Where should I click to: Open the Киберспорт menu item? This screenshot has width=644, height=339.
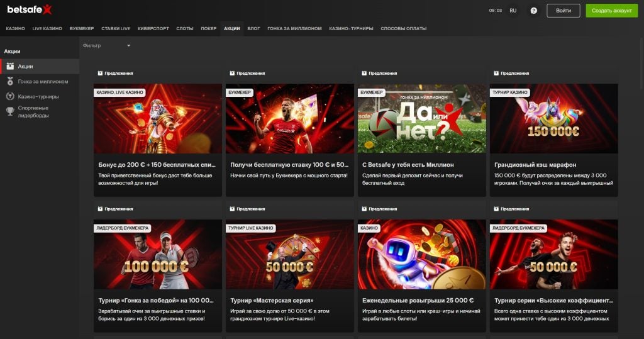point(153,29)
